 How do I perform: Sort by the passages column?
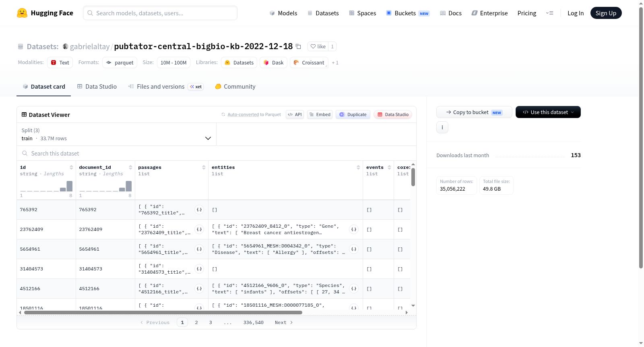[x=204, y=167]
